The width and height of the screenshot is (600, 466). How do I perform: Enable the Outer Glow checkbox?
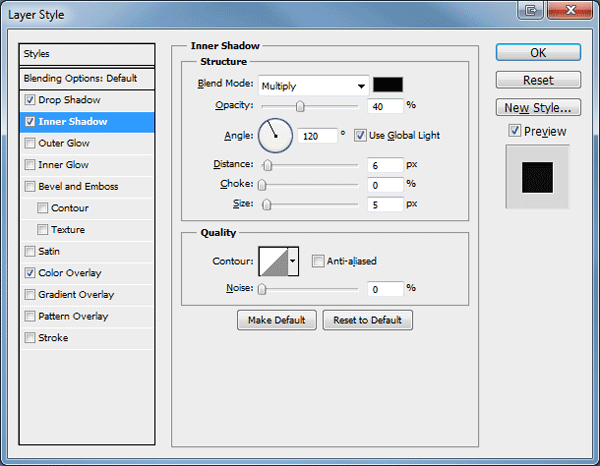(x=30, y=143)
